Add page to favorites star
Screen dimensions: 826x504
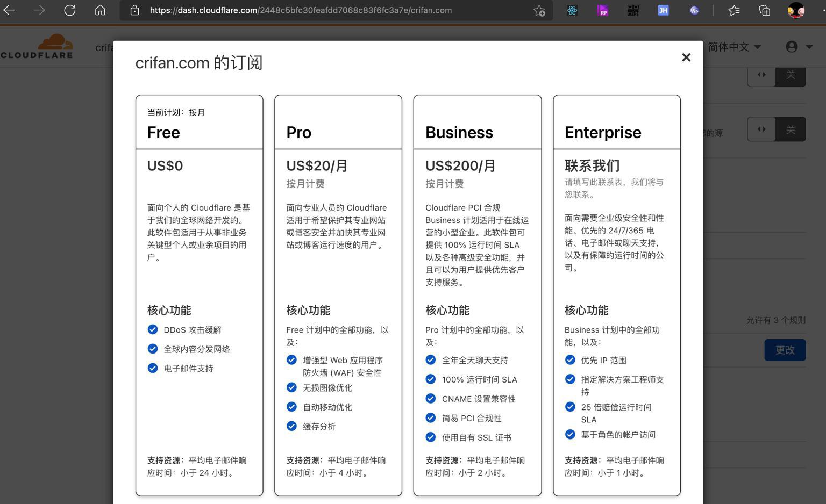[x=539, y=11]
